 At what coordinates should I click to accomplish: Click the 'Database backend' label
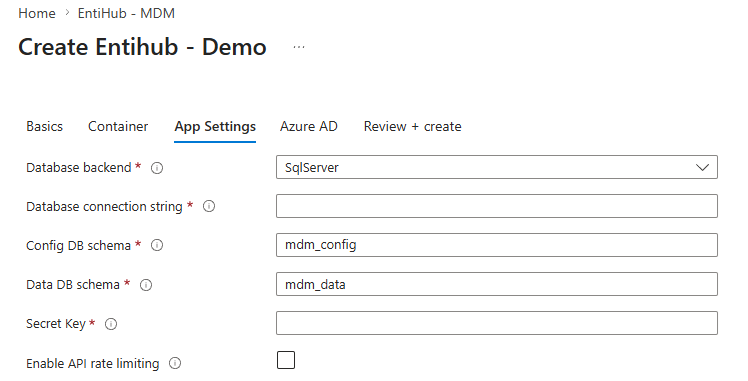79,168
